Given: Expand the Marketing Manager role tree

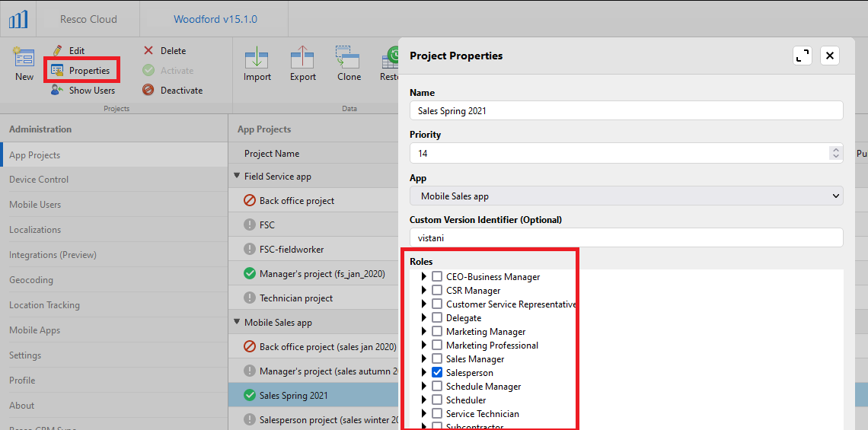Looking at the screenshot, I should click(x=424, y=332).
